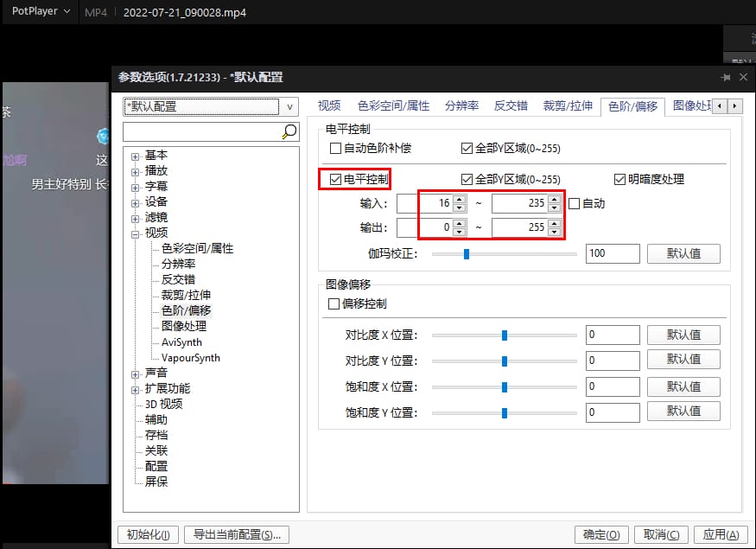Image resolution: width=756 pixels, height=549 pixels.
Task: Switch to the 裁剪/拉伸 tab
Action: (x=568, y=106)
